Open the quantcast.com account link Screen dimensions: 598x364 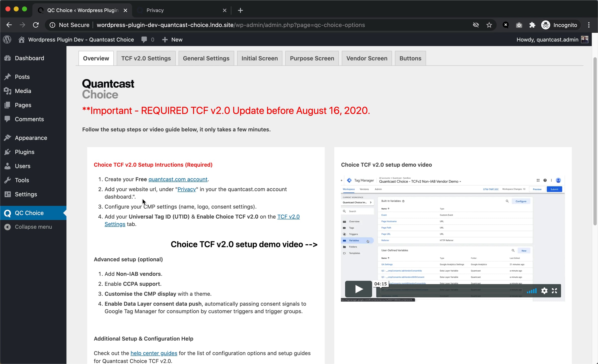pos(178,179)
